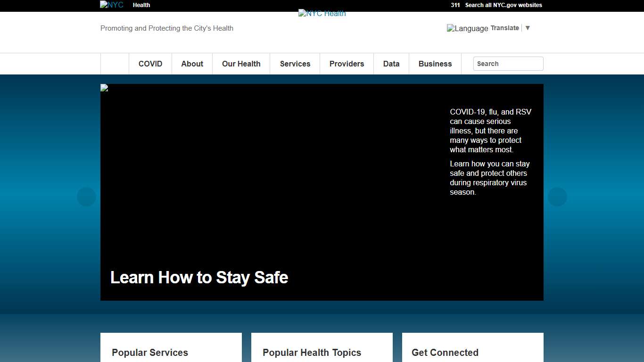The image size is (644, 362).
Task: Click the Language icon beside Translate
Action: [x=467, y=28]
